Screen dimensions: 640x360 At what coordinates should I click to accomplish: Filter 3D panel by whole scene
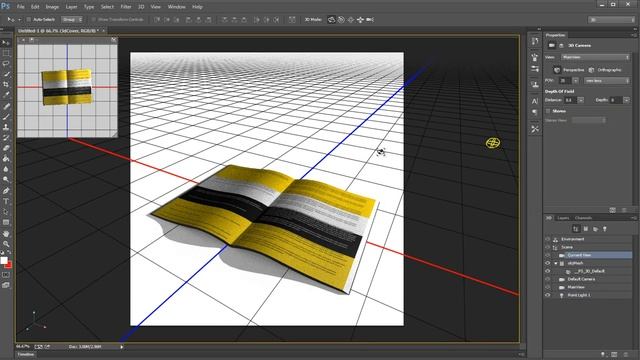[x=576, y=229]
